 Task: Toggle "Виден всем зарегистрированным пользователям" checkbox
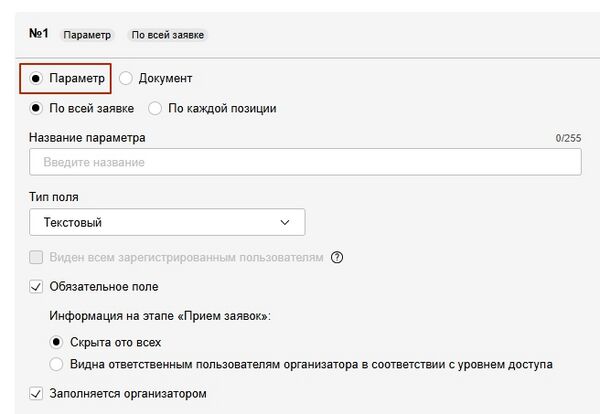click(37, 257)
